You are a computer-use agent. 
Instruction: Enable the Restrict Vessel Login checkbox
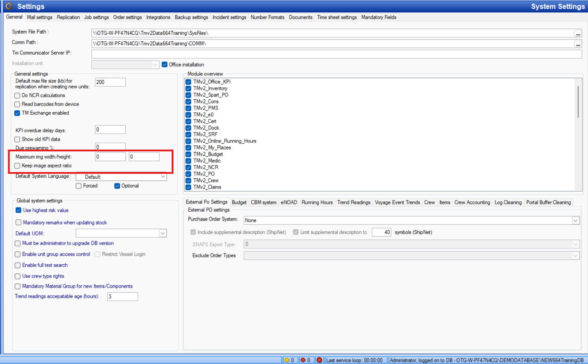pyautogui.click(x=97, y=254)
